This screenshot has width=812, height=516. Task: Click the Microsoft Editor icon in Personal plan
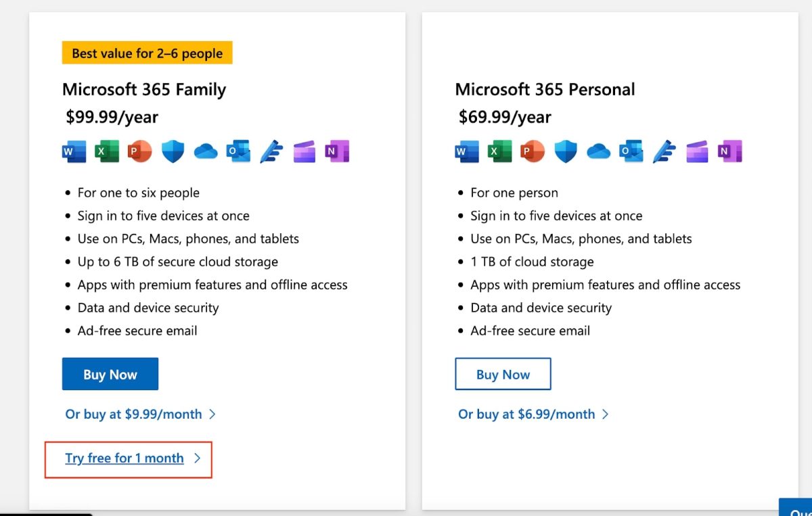pyautogui.click(x=664, y=151)
